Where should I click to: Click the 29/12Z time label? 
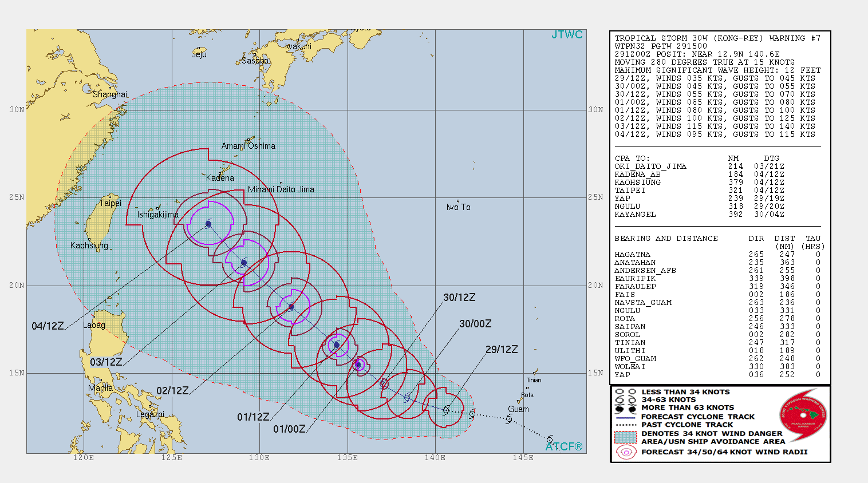click(x=502, y=350)
